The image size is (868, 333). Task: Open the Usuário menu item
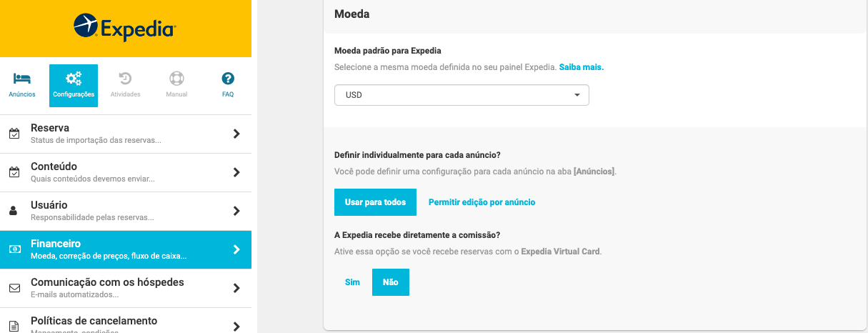pyautogui.click(x=126, y=211)
